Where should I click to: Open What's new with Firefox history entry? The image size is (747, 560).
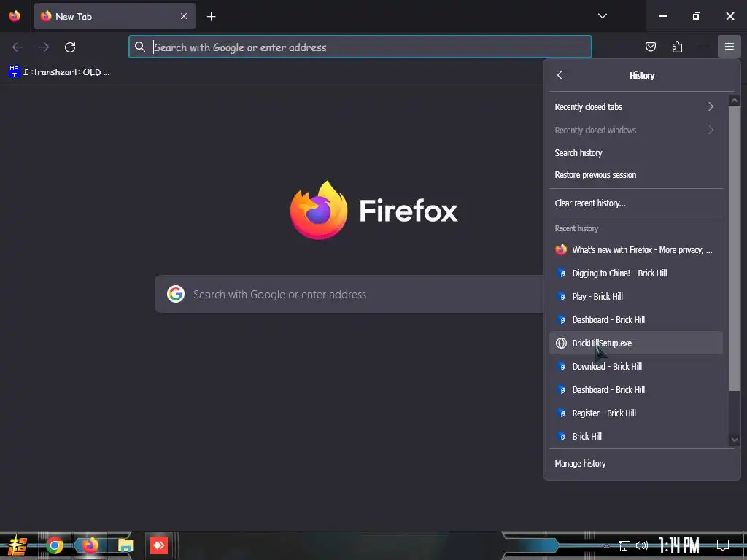[635, 250]
